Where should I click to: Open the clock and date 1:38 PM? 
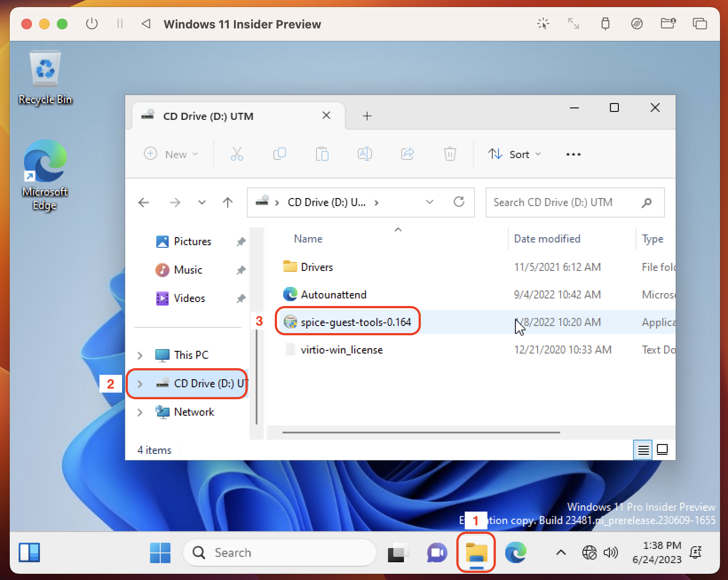(657, 552)
